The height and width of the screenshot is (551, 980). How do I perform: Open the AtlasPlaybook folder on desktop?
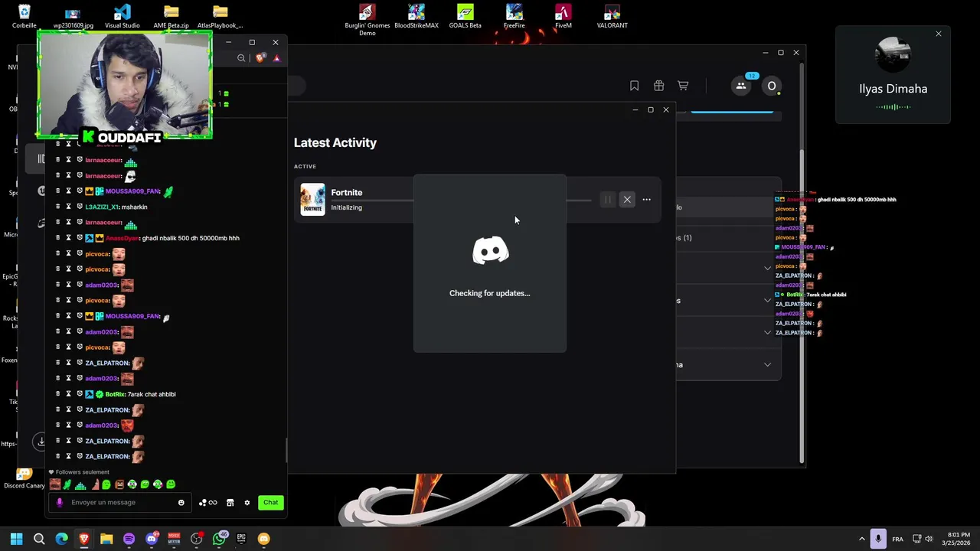click(x=220, y=16)
